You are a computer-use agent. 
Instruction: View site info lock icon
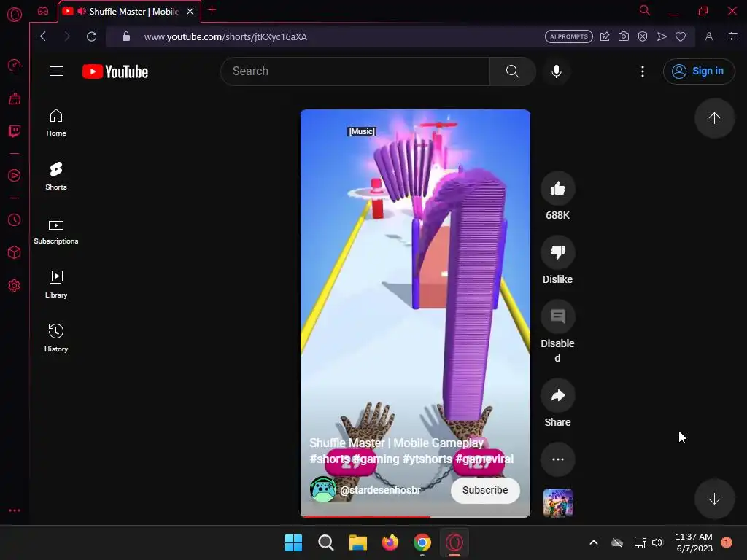point(125,36)
